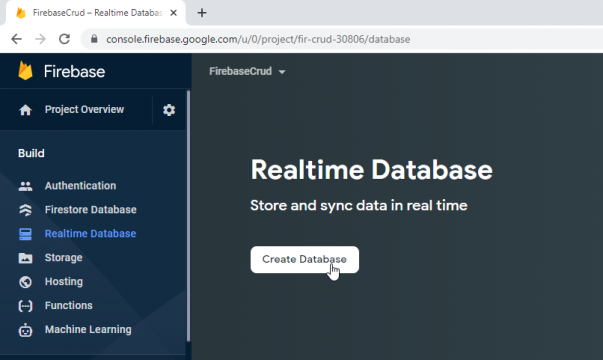Viewport: 603px width, 360px height.
Task: Select Realtime Database menu item
Action: click(x=90, y=233)
